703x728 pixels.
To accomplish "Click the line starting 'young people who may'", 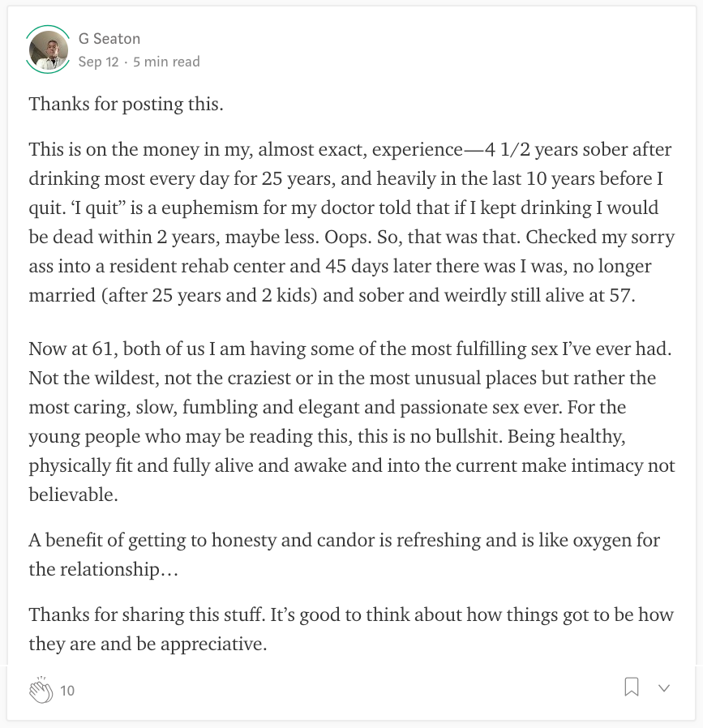I will pyautogui.click(x=327, y=436).
